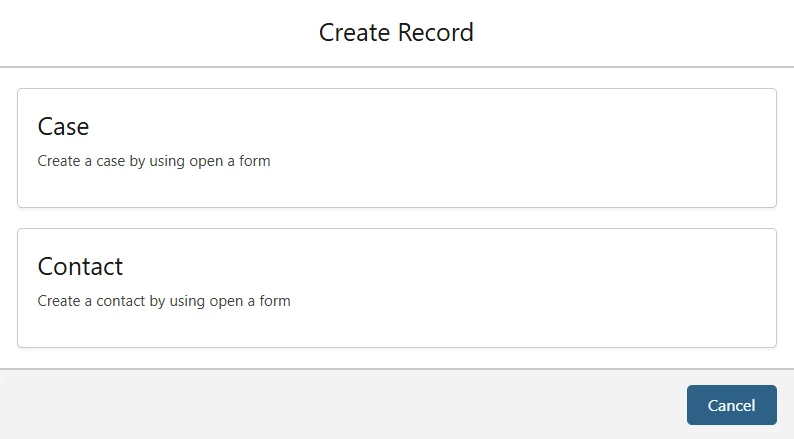Select the Contact record card
Image resolution: width=794 pixels, height=439 pixels.
[x=396, y=288]
